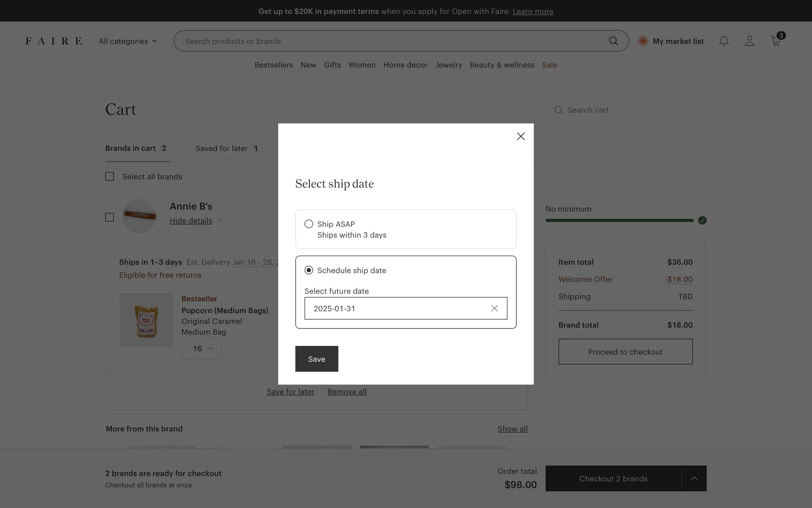Click the Learn more link
812x508 pixels.
point(533,11)
